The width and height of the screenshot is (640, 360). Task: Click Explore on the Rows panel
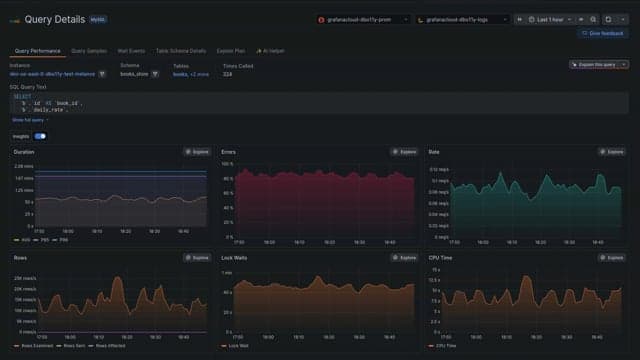point(197,258)
